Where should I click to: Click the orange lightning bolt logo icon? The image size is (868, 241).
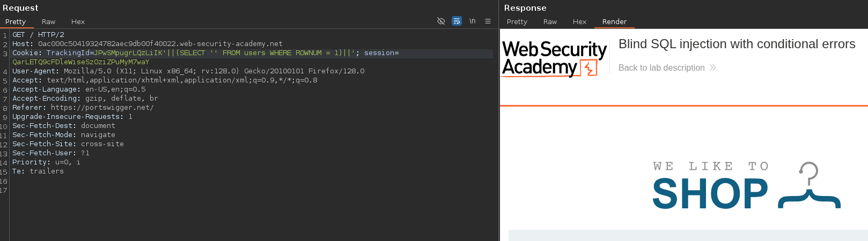pyautogui.click(x=590, y=69)
